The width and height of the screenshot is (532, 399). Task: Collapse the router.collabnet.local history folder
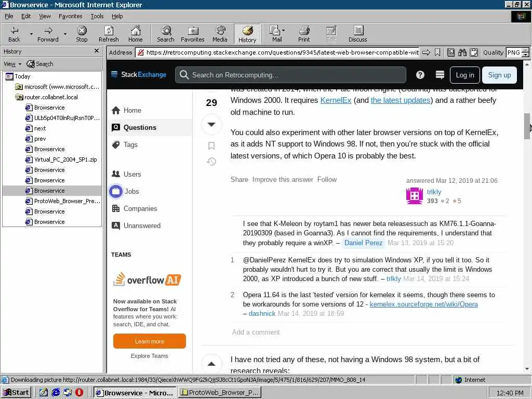pyautogui.click(x=47, y=97)
